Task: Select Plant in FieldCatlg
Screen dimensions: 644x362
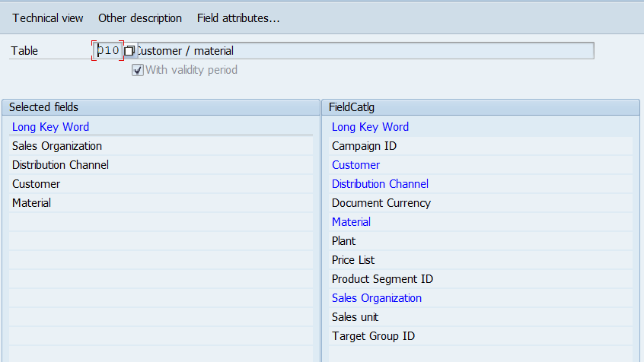Action: click(480, 241)
